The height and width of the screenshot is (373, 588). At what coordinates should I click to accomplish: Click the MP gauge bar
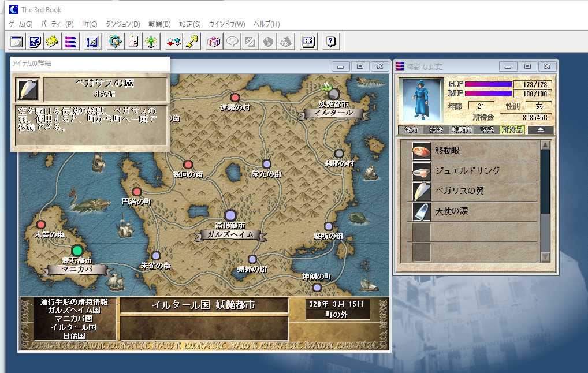point(488,94)
